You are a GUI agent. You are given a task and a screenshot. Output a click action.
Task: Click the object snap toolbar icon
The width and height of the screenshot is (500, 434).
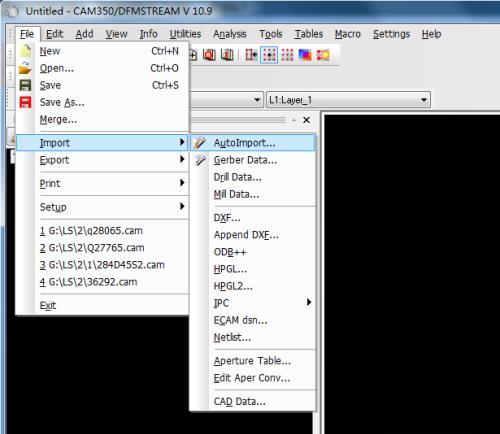pyautogui.click(x=251, y=55)
